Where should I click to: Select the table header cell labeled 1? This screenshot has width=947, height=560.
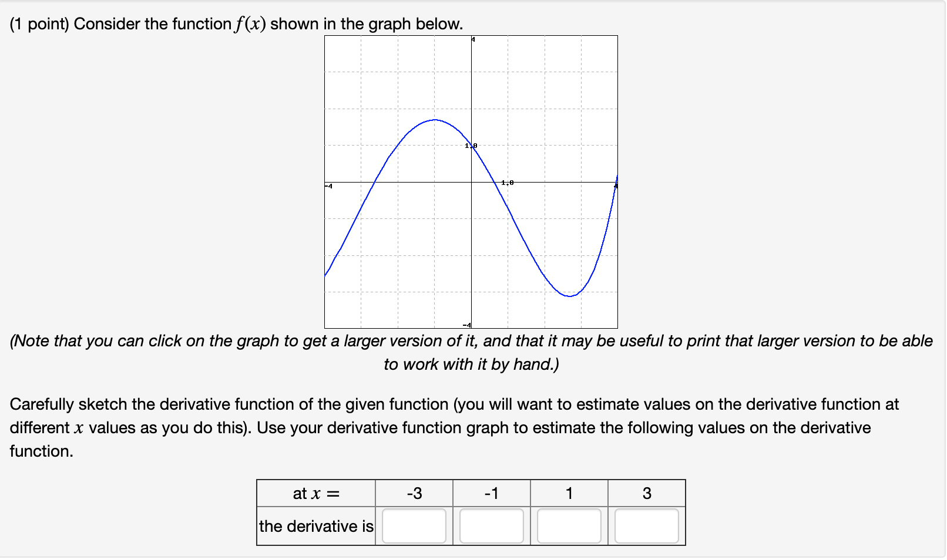coord(569,494)
